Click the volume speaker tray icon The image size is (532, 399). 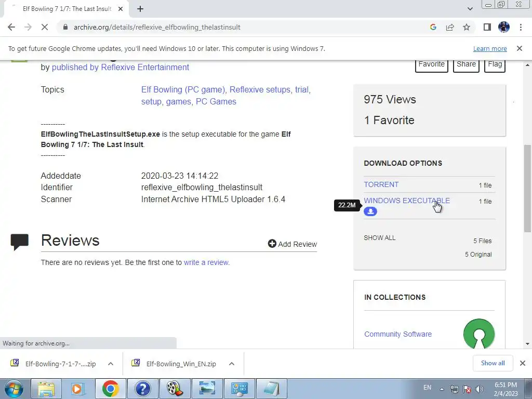pyautogui.click(x=479, y=389)
